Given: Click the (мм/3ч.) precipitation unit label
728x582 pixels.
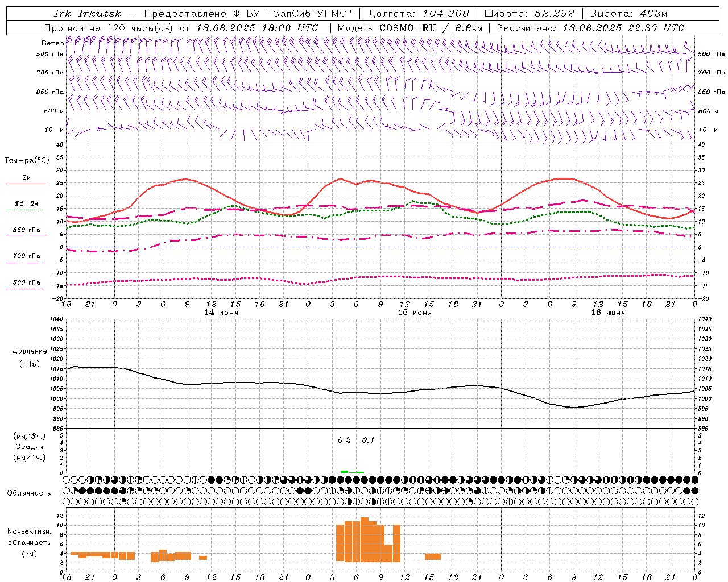Looking at the screenshot, I should (x=30, y=436).
